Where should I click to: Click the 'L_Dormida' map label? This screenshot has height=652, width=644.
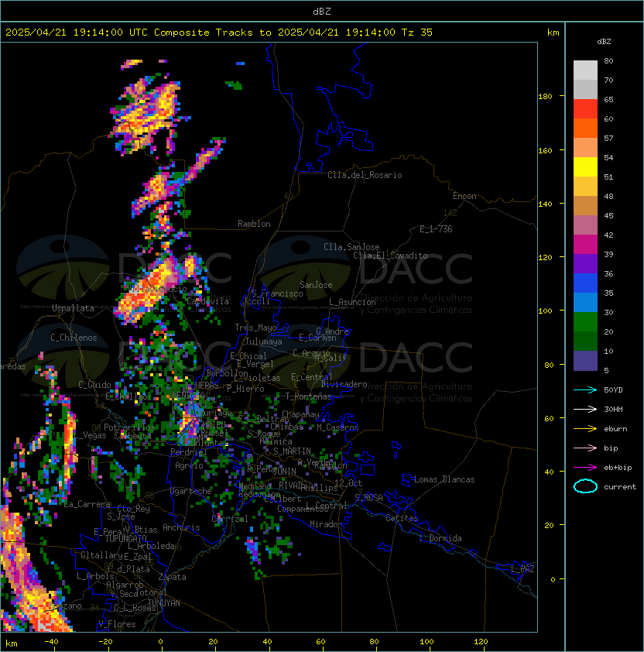(x=440, y=538)
